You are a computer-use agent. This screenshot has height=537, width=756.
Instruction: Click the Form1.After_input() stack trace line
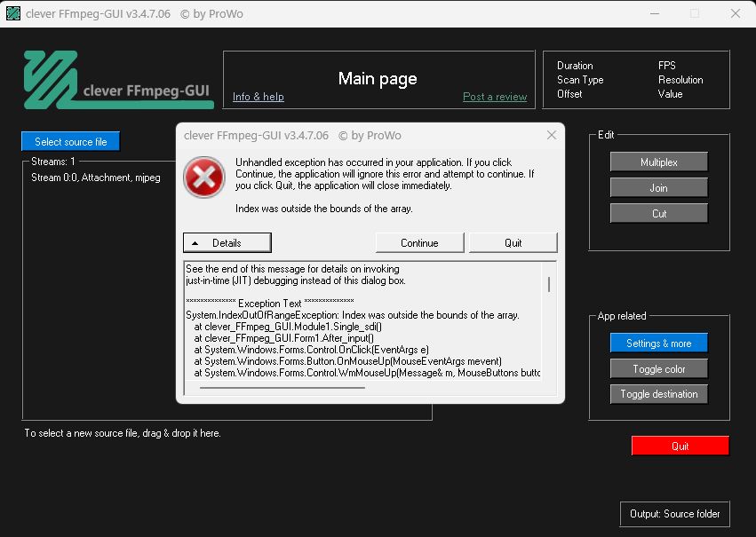pos(283,338)
